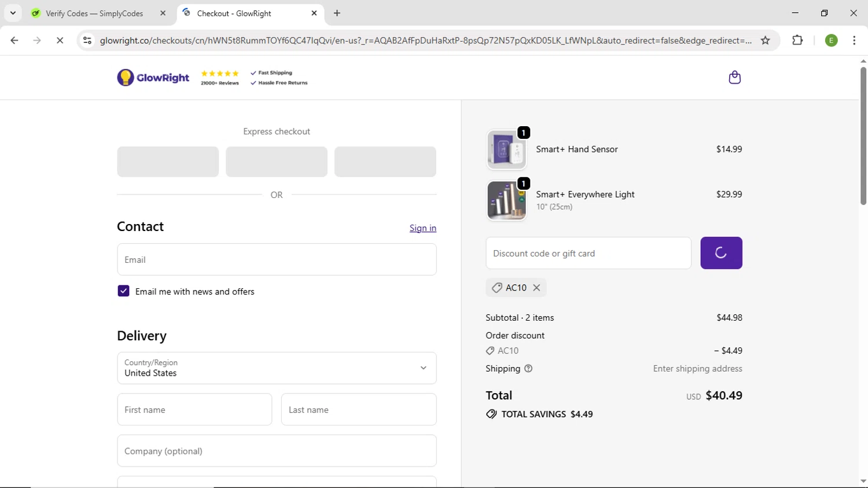Screen dimensions: 868x488
Task: Expand the Country/Region dropdown
Action: click(x=277, y=368)
